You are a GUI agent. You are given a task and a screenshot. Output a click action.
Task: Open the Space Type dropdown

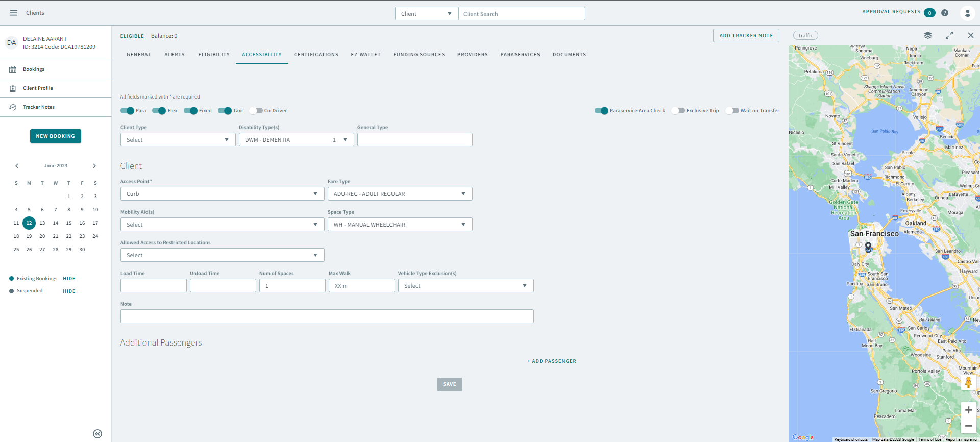click(400, 225)
